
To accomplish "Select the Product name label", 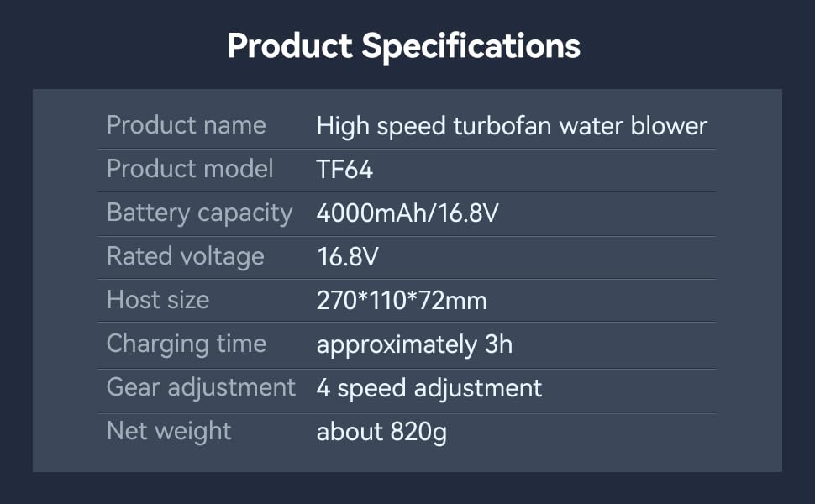I will click(x=186, y=125).
